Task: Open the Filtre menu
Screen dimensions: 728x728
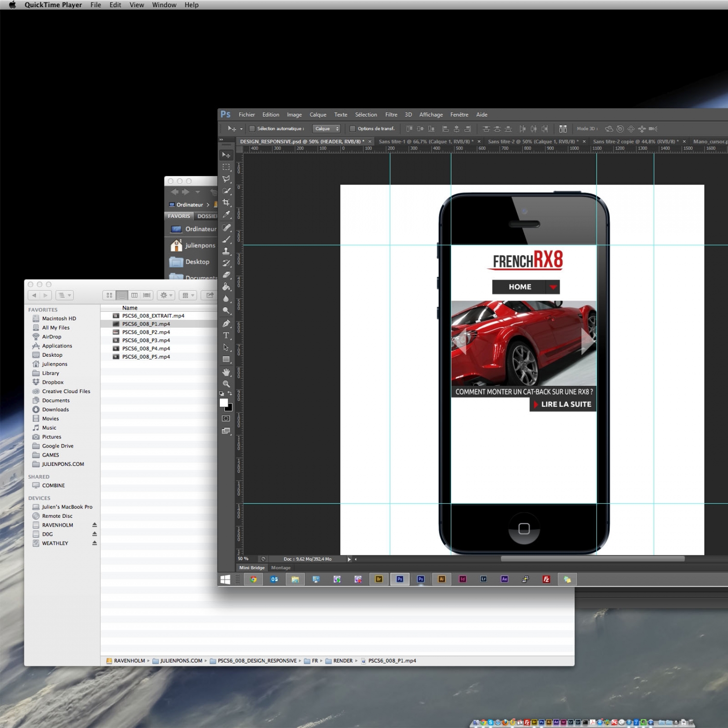Action: [x=391, y=115]
